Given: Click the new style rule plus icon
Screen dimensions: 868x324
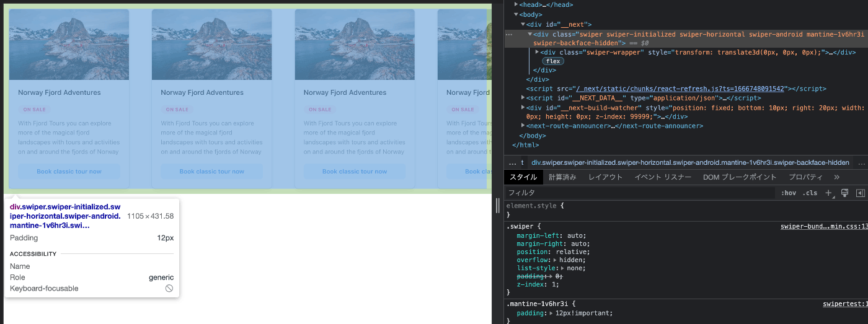Looking at the screenshot, I should (828, 193).
